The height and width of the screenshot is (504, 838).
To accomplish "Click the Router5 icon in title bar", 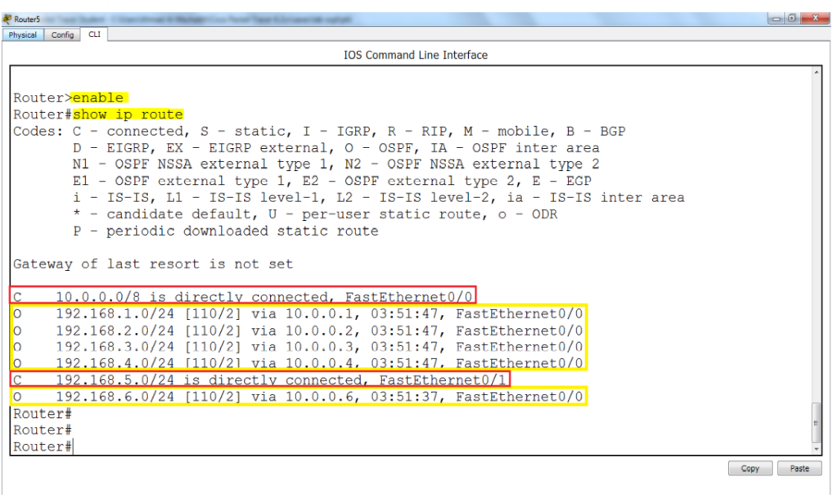I will point(7,20).
